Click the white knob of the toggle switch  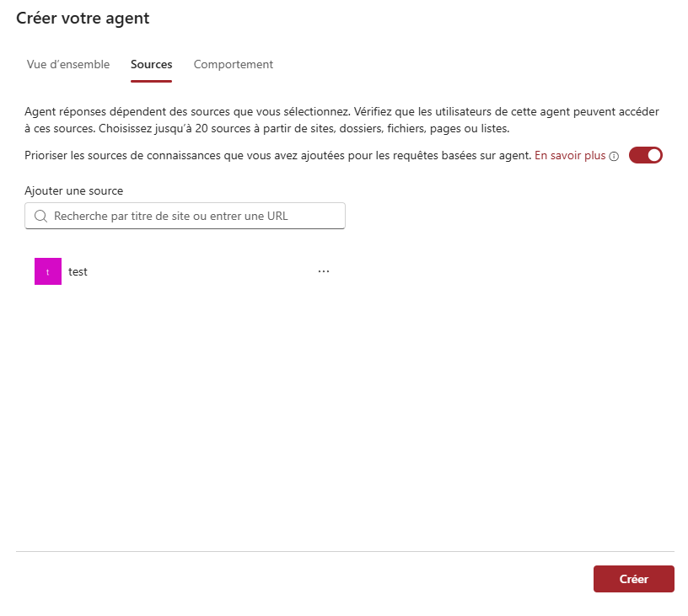pyautogui.click(x=653, y=155)
